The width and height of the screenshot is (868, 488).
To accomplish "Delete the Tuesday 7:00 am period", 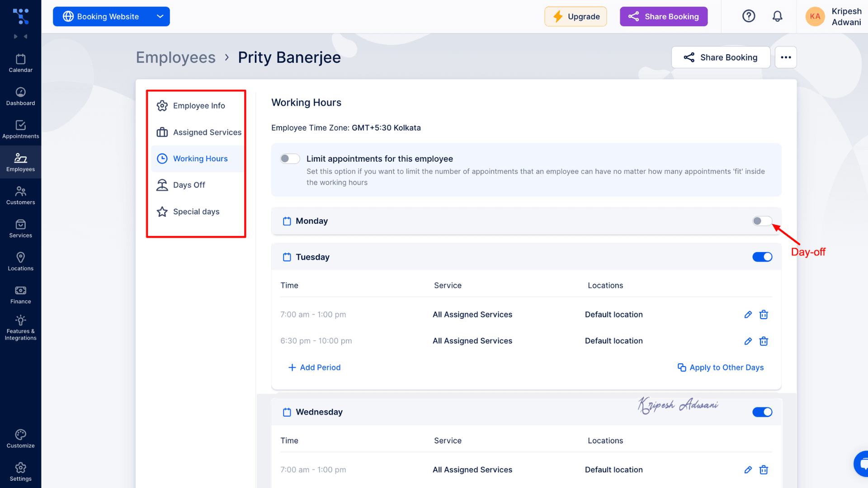I will [764, 314].
